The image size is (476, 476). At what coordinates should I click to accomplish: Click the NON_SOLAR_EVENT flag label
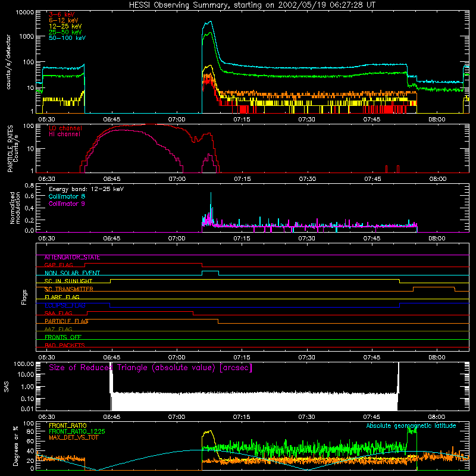click(x=72, y=273)
